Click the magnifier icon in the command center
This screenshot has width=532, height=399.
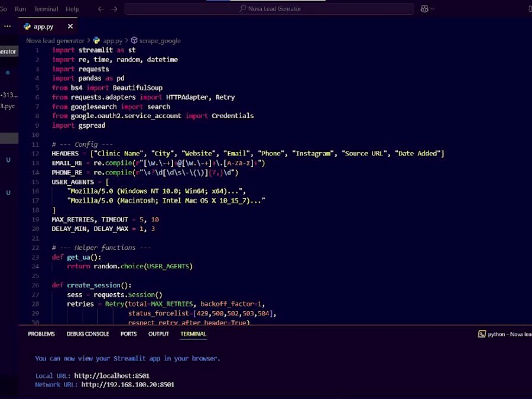(242, 8)
